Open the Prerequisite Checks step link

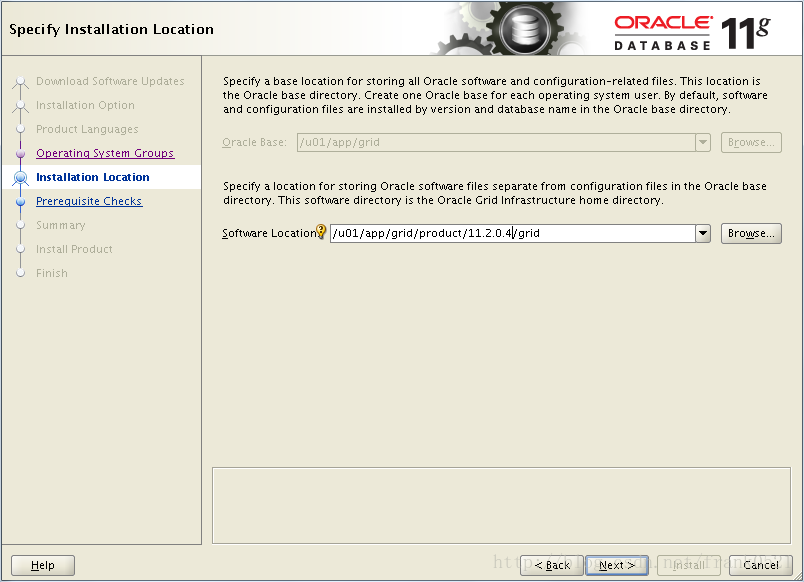[89, 201]
